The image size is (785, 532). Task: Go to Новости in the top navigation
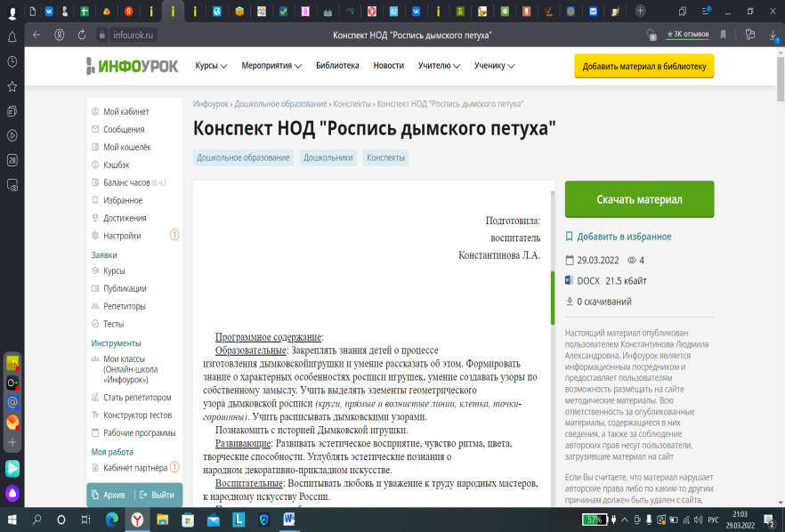point(388,66)
